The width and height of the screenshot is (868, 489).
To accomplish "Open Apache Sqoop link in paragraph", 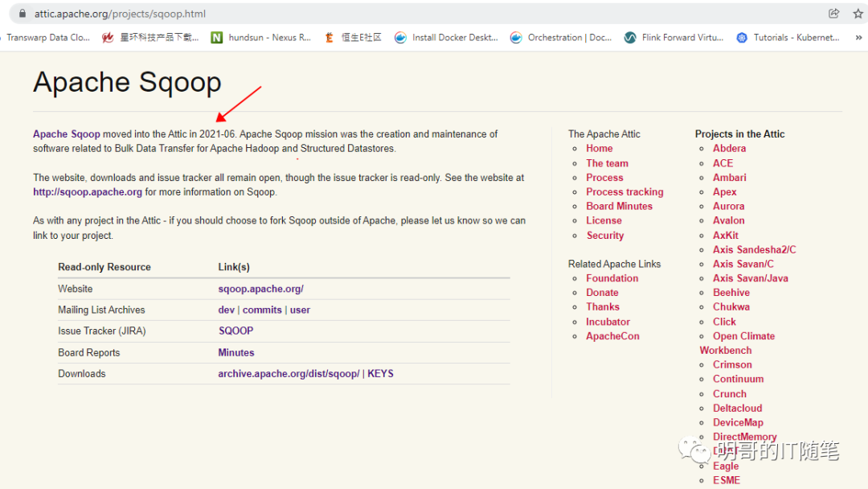I will [x=67, y=134].
